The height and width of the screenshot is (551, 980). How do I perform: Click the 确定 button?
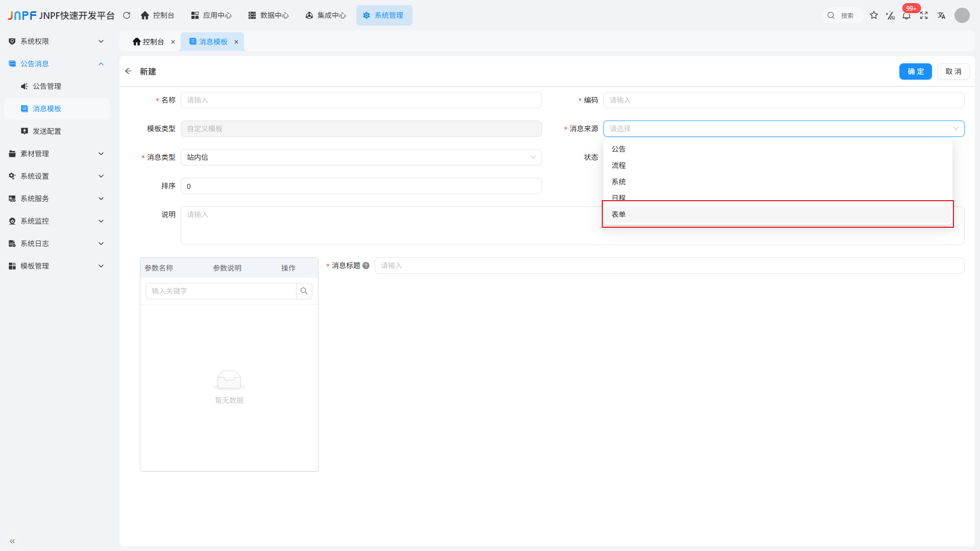[x=915, y=71]
